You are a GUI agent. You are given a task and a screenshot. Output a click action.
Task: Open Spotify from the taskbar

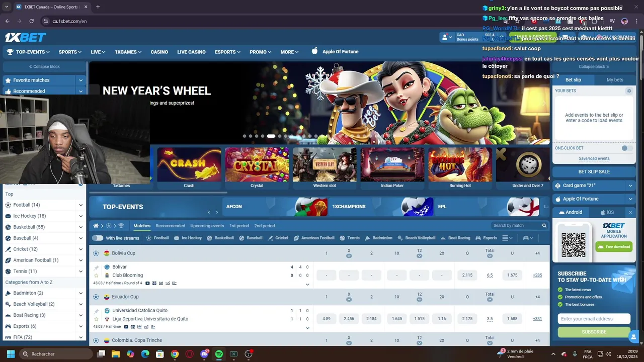(x=219, y=354)
